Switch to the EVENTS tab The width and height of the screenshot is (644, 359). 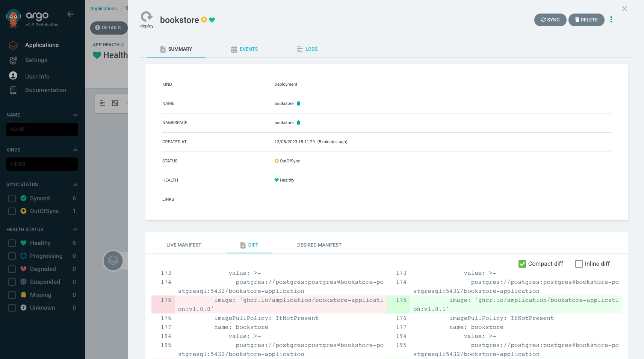(244, 49)
